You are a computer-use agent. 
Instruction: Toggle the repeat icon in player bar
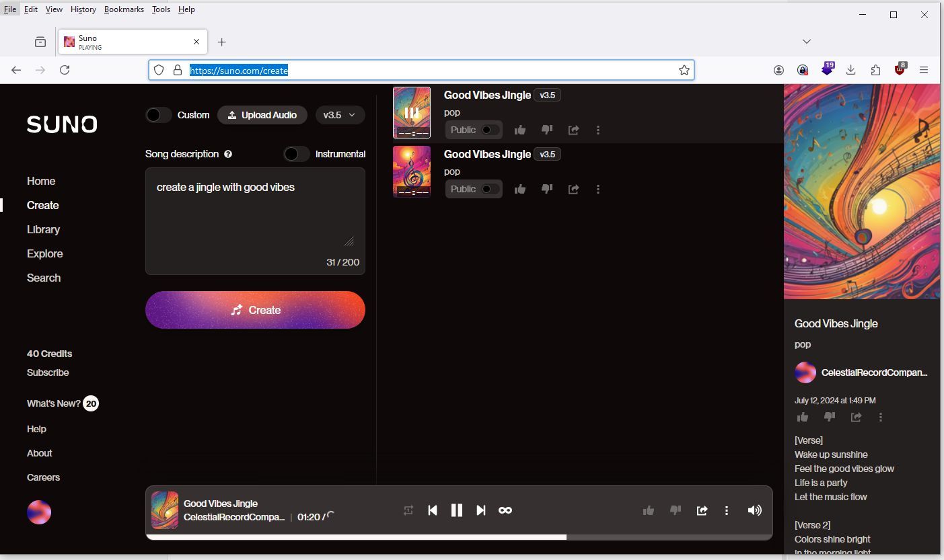[408, 510]
